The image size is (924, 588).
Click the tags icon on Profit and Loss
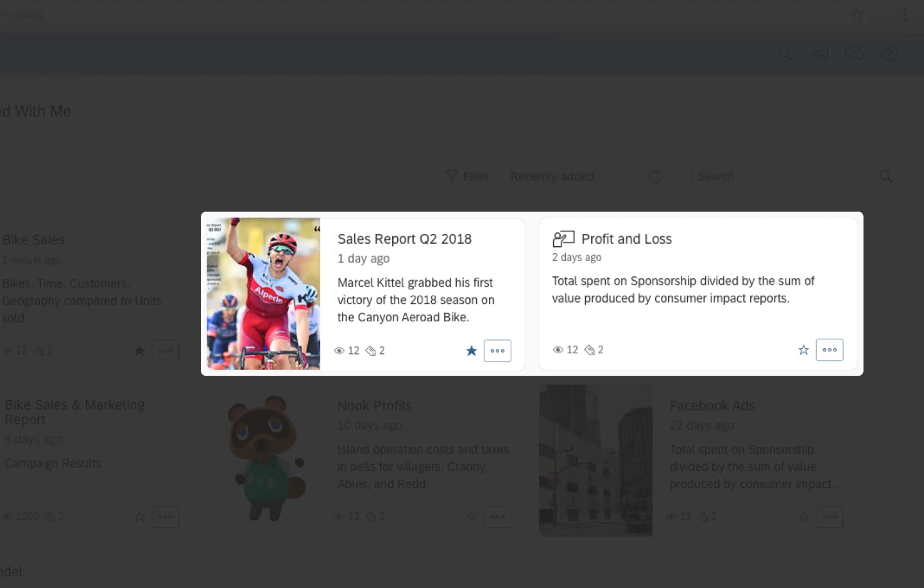590,350
